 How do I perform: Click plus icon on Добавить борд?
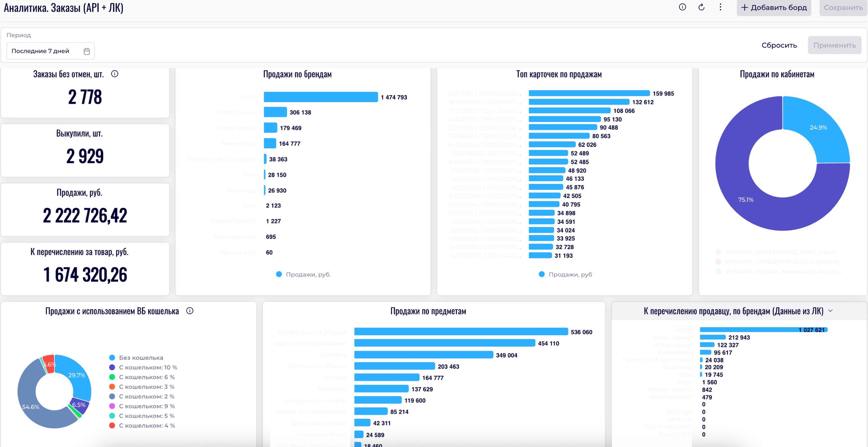744,7
